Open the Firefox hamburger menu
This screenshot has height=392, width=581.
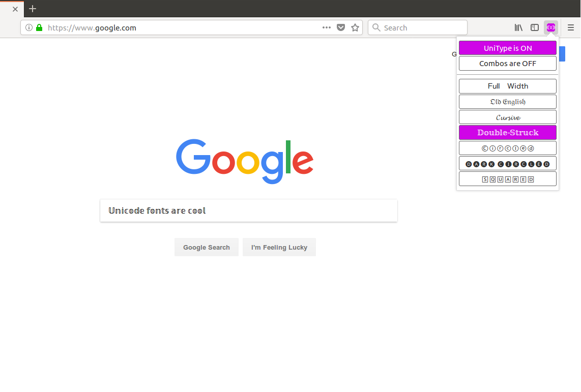(x=571, y=27)
